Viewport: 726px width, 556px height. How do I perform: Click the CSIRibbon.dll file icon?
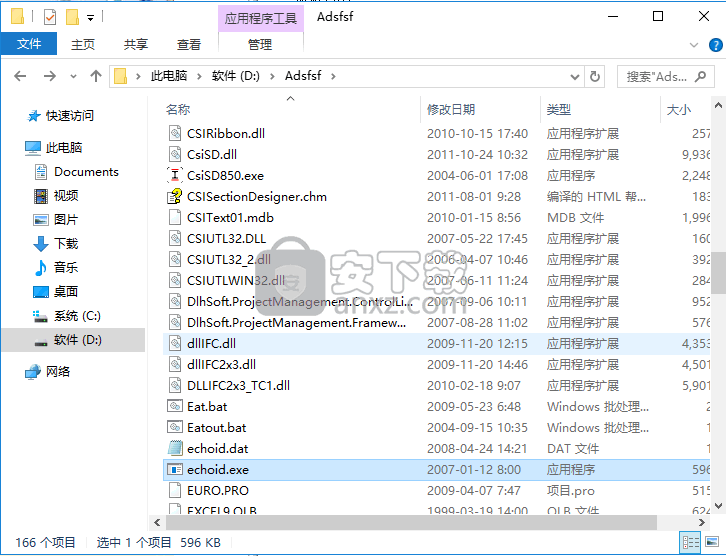coord(175,133)
